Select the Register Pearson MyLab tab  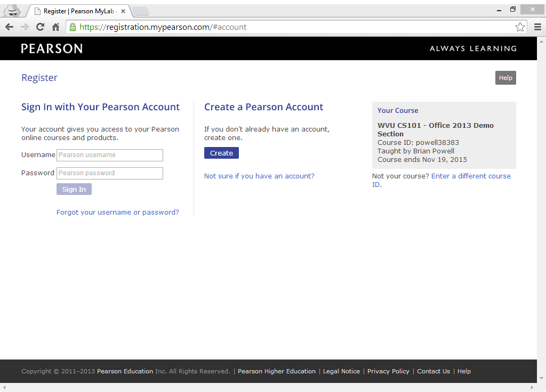(x=79, y=11)
